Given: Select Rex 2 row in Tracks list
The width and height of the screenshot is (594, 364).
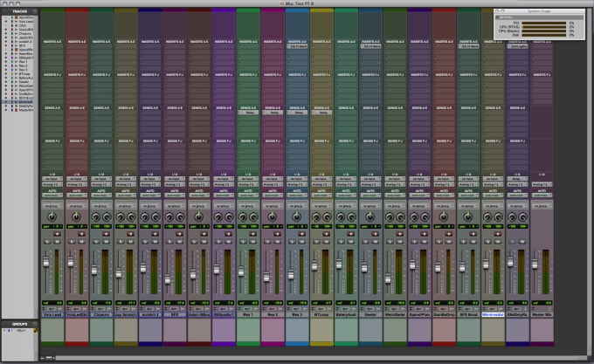Looking at the screenshot, I should pos(24,65).
